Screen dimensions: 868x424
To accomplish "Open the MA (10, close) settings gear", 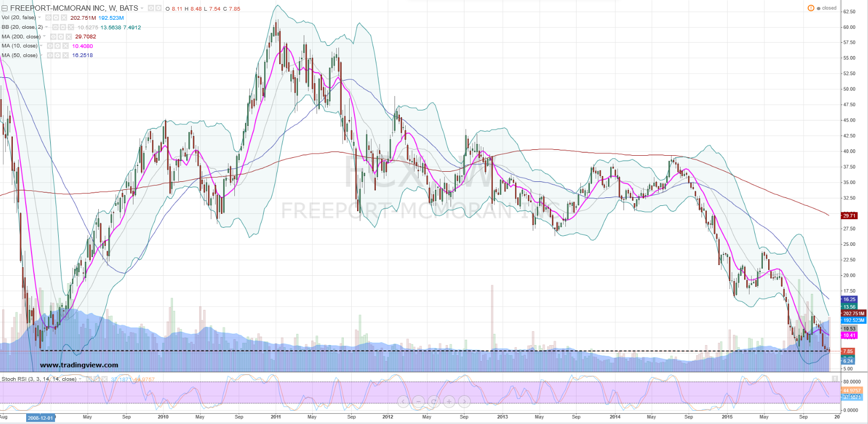I will (58, 46).
